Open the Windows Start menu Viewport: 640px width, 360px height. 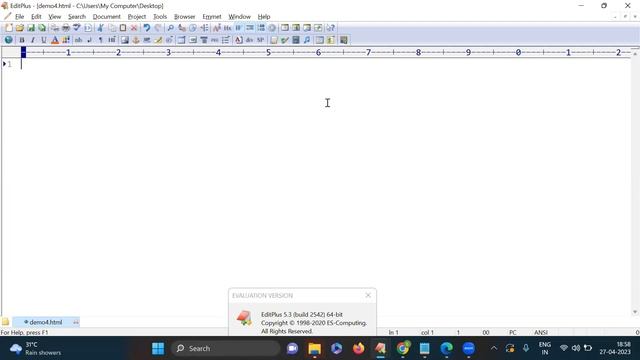[x=158, y=348]
